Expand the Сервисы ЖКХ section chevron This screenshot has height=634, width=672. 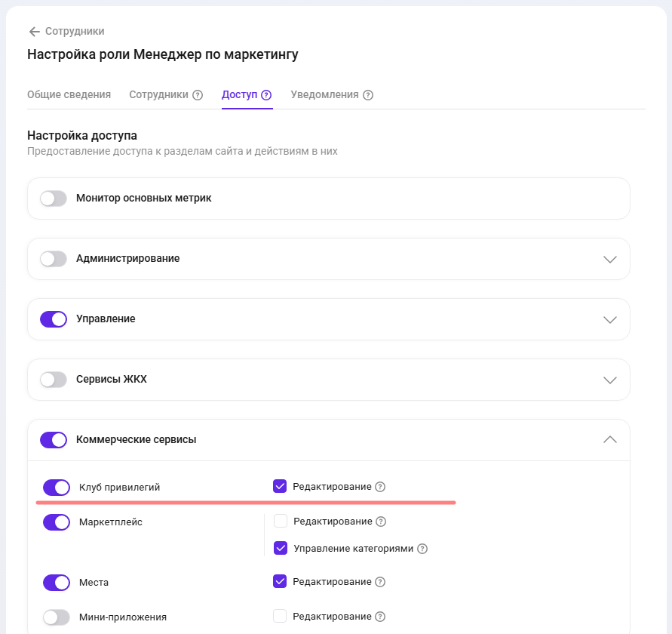click(x=610, y=380)
